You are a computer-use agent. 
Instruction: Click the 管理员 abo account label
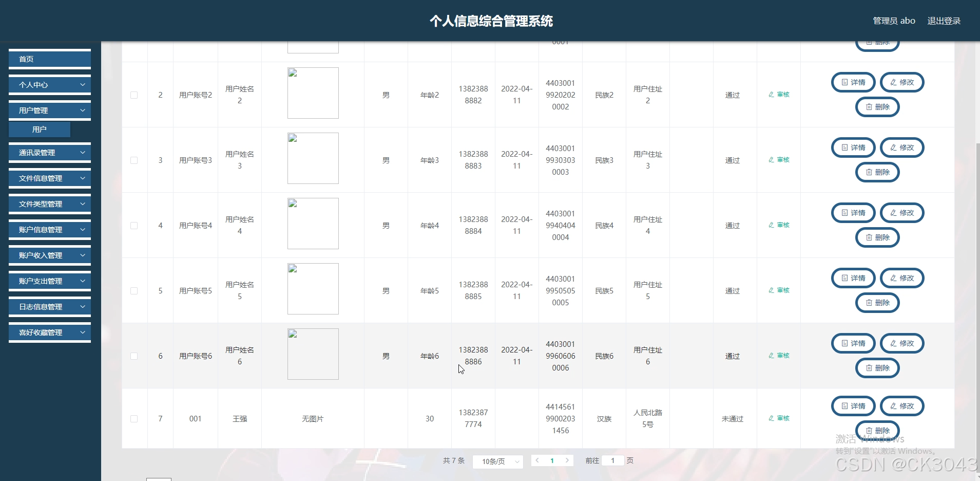pos(894,21)
